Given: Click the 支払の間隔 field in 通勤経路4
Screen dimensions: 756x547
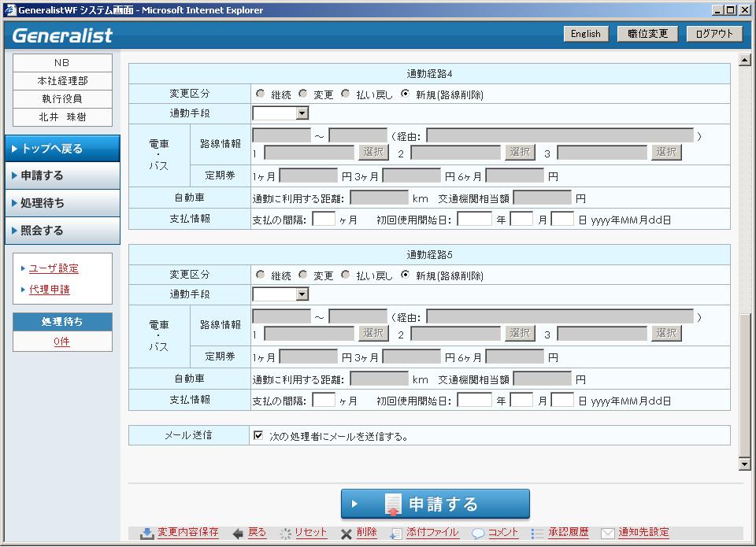Looking at the screenshot, I should click(324, 219).
